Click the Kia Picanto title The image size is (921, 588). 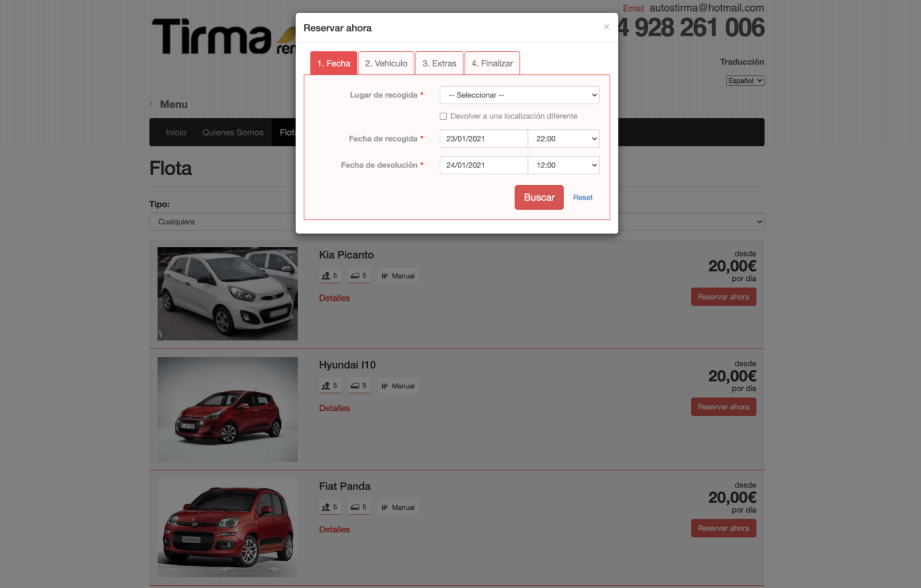click(x=347, y=255)
